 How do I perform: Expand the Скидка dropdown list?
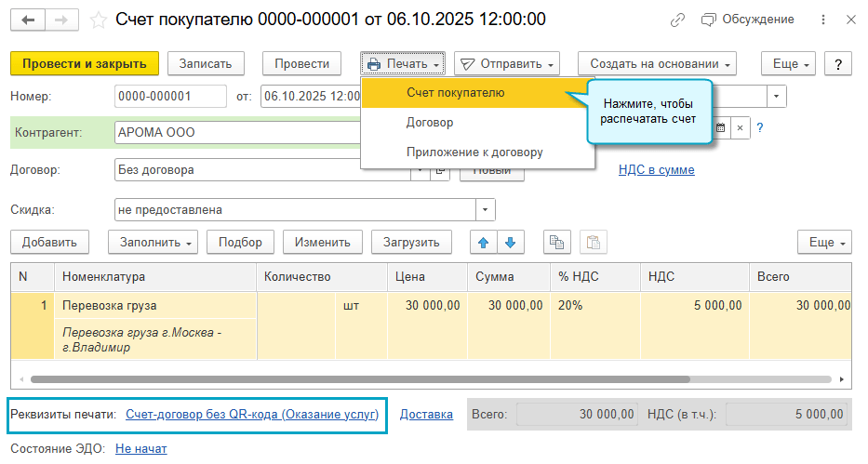486,209
